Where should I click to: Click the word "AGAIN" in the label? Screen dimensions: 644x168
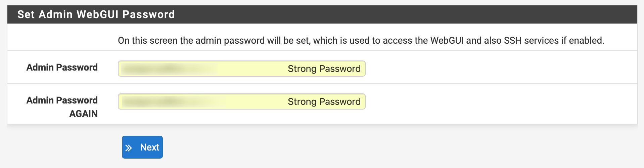click(84, 114)
